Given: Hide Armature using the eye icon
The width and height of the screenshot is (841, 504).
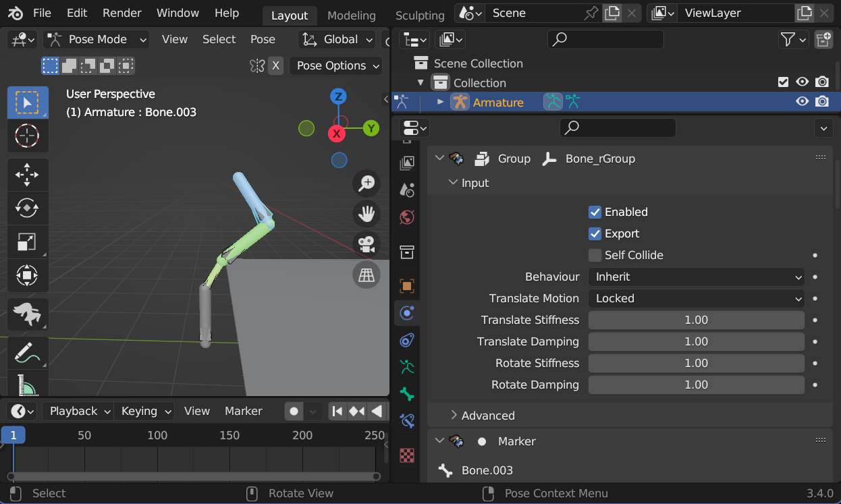Looking at the screenshot, I should [x=802, y=102].
